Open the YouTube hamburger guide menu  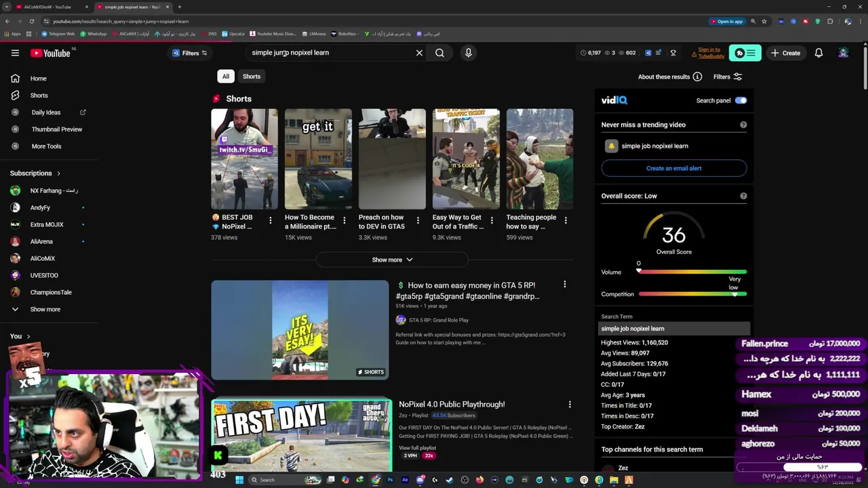coord(15,53)
